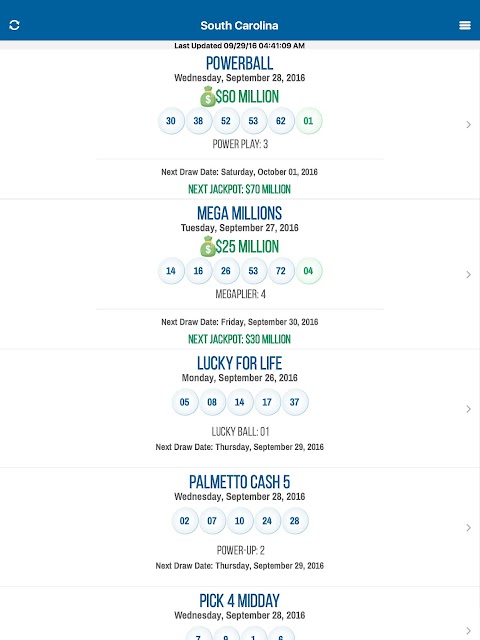Tap Next Jackpot $70 Million text
The height and width of the screenshot is (640, 480).
click(240, 189)
